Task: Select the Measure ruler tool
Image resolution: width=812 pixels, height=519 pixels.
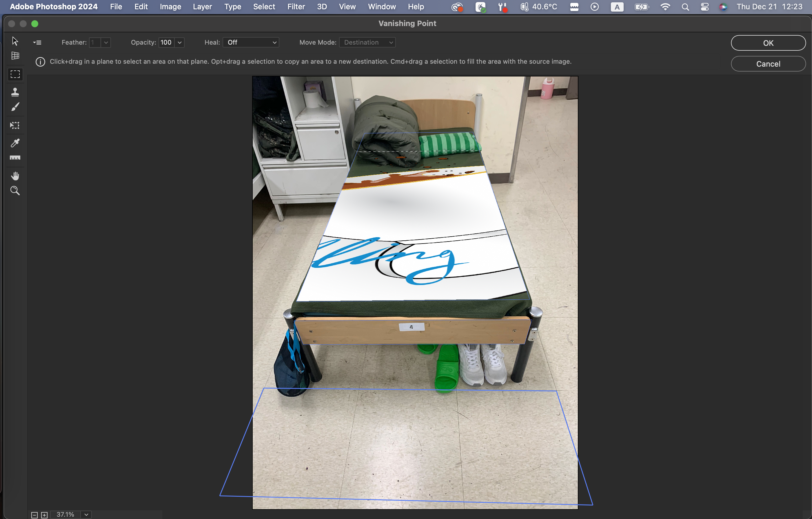Action: click(x=15, y=158)
